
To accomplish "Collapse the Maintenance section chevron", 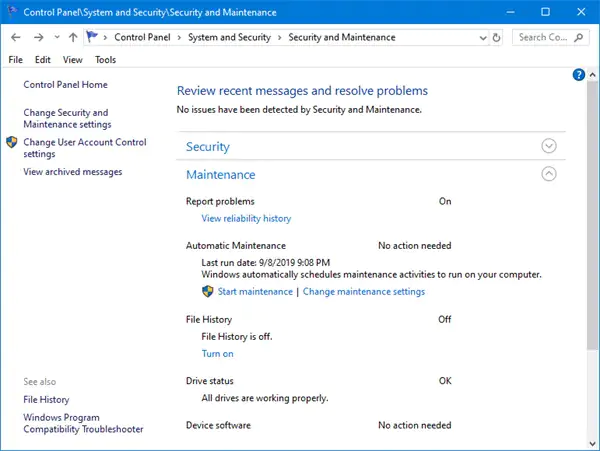I will 549,174.
